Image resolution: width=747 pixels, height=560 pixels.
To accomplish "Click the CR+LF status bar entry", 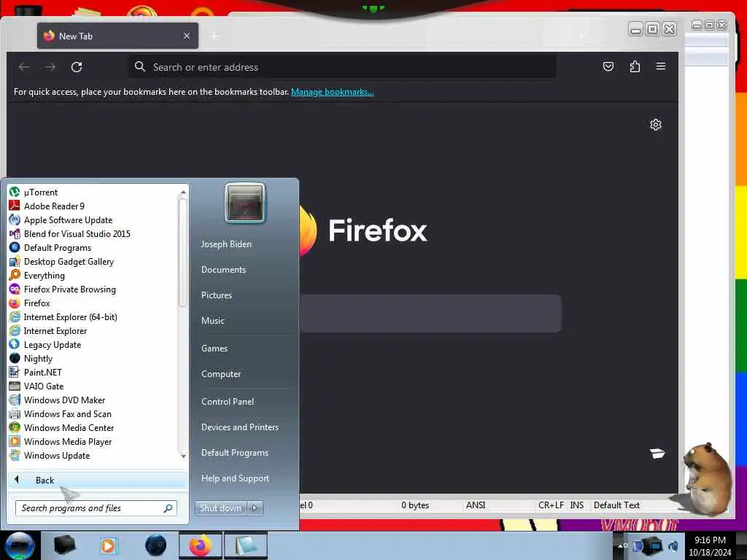I will (551, 505).
